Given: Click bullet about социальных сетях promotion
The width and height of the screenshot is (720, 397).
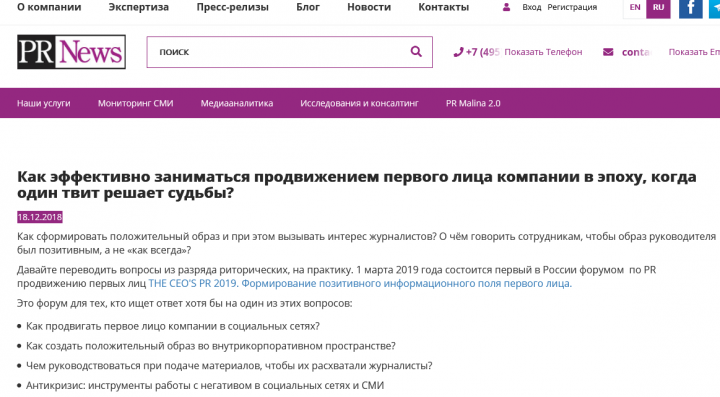Looking at the screenshot, I should click(173, 326).
